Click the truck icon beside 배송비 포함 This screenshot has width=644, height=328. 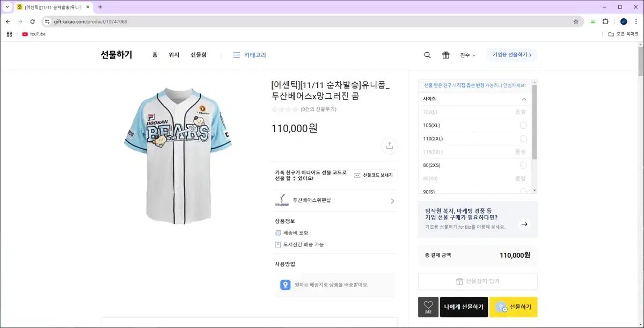click(x=278, y=233)
